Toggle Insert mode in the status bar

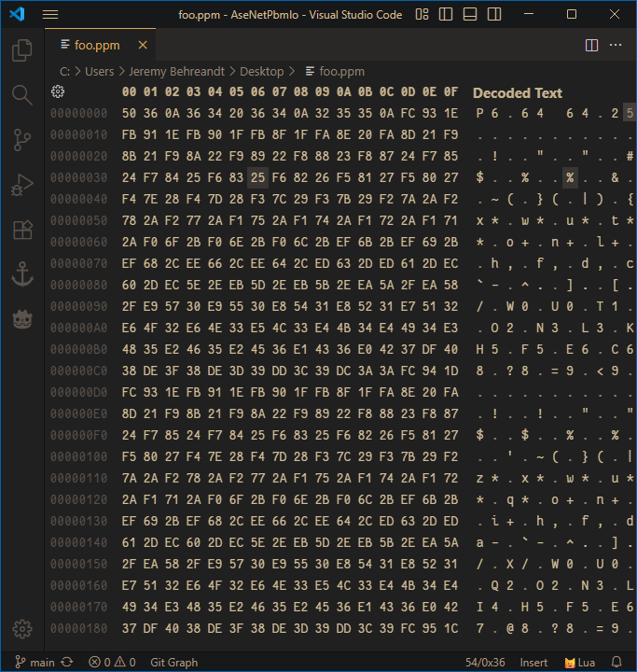click(533, 662)
